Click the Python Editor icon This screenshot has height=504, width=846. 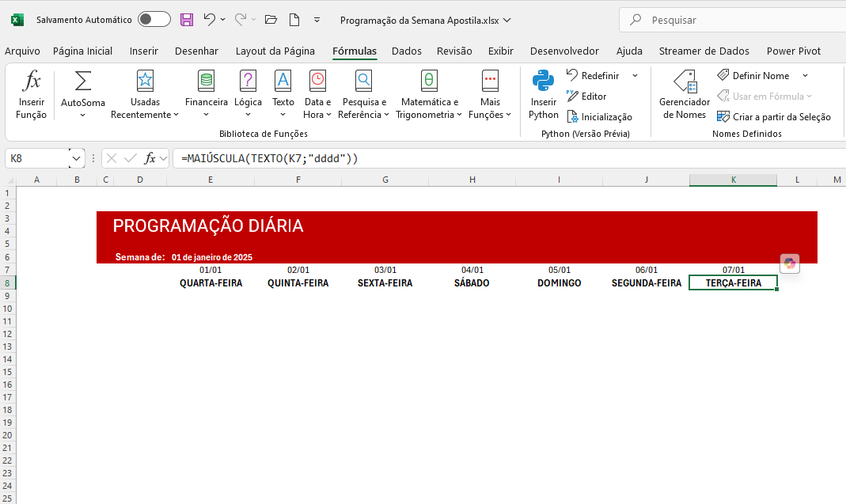pyautogui.click(x=587, y=97)
